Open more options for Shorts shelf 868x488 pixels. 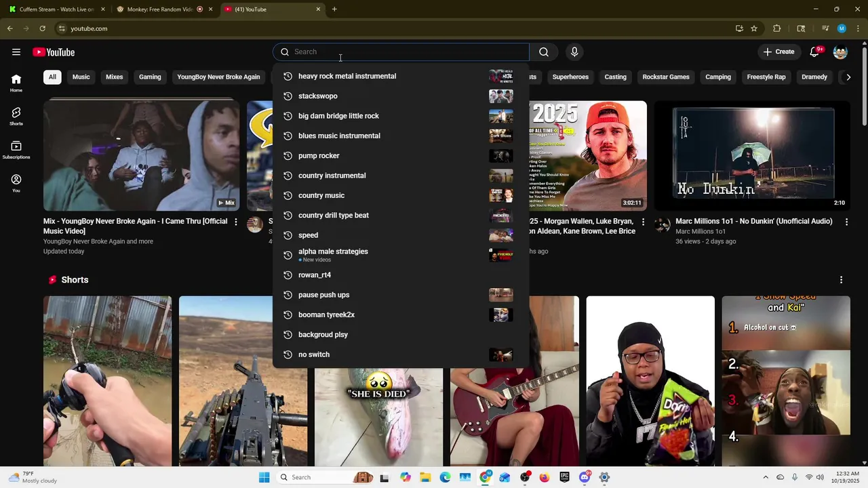click(x=841, y=280)
